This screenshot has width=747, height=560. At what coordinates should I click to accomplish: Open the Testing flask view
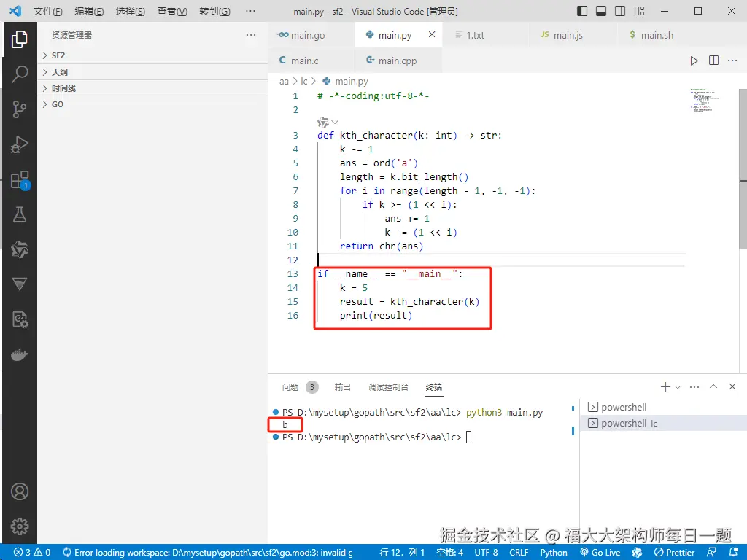(20, 215)
